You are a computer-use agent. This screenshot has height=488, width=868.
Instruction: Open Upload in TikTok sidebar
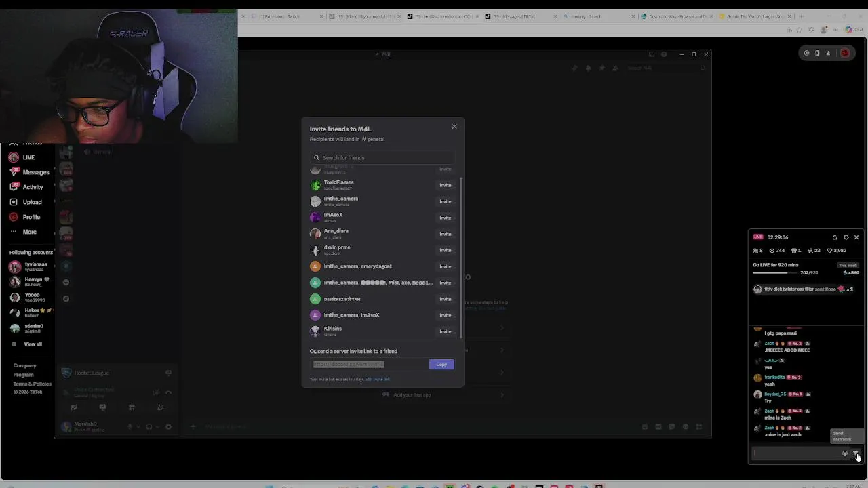pyautogui.click(x=25, y=202)
